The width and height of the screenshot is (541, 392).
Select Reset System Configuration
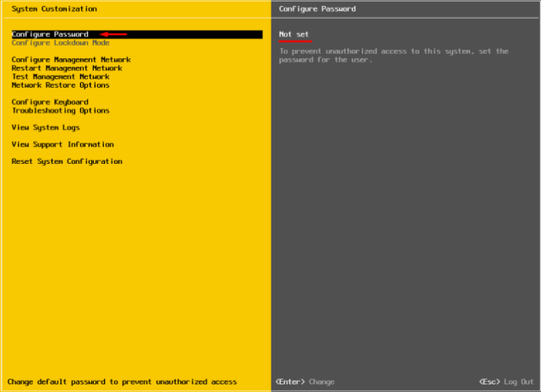[67, 161]
